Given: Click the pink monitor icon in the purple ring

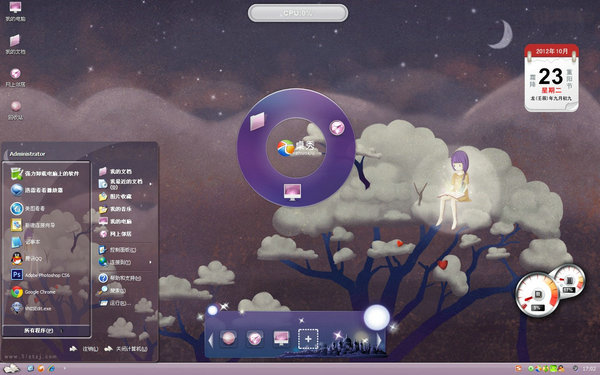Looking at the screenshot, I should (x=292, y=192).
